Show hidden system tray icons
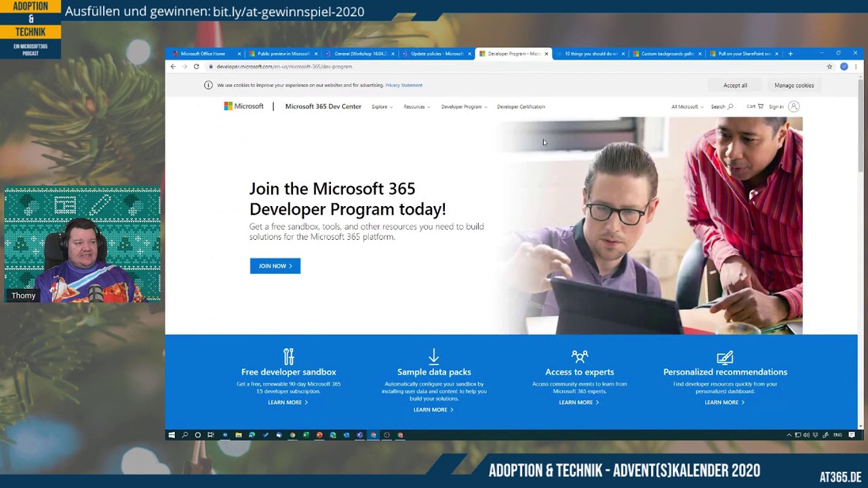Image resolution: width=868 pixels, height=488 pixels. point(789,435)
